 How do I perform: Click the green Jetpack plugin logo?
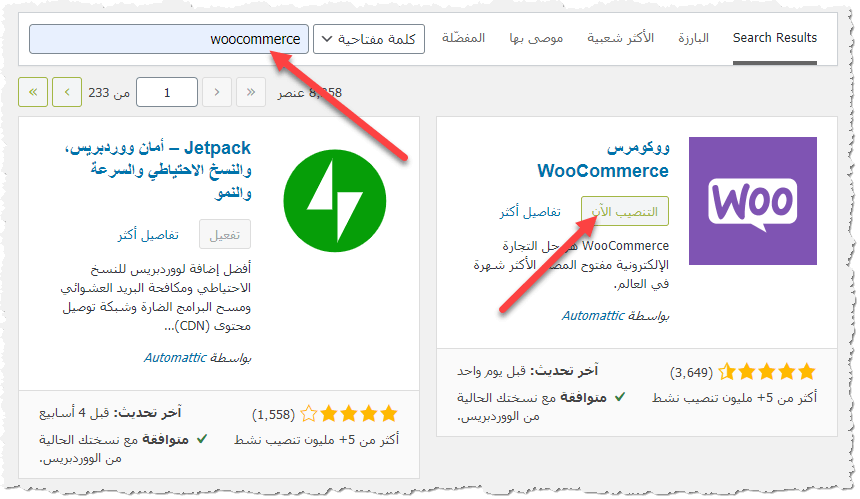tap(335, 201)
